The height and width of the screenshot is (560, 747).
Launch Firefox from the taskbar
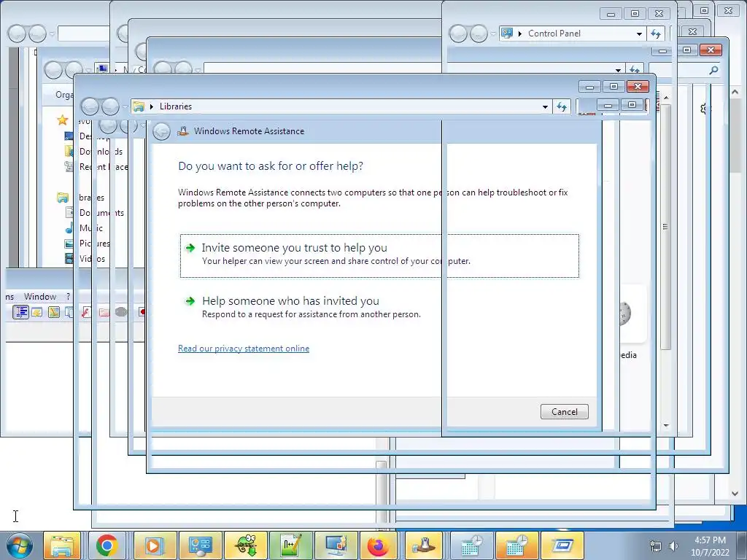tap(379, 545)
